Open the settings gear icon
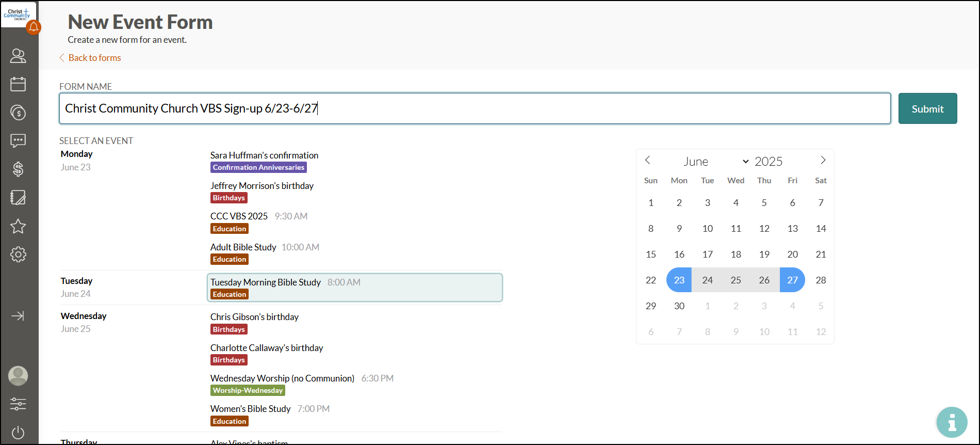The image size is (980, 445). 18,255
